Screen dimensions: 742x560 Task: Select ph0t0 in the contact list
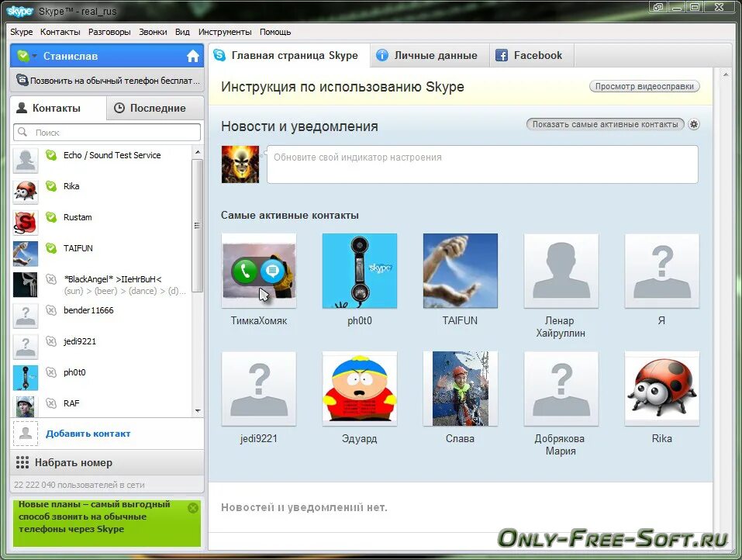tap(102, 377)
